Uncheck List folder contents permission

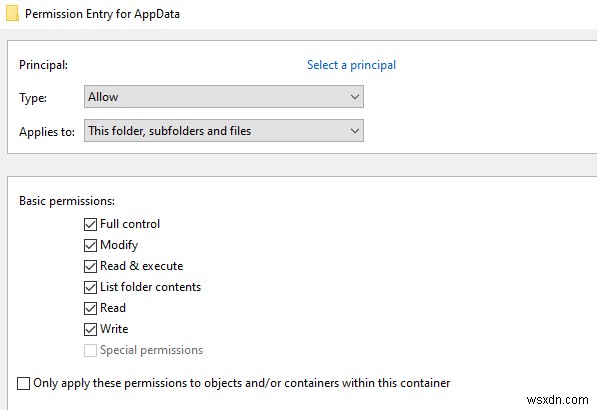pos(91,287)
